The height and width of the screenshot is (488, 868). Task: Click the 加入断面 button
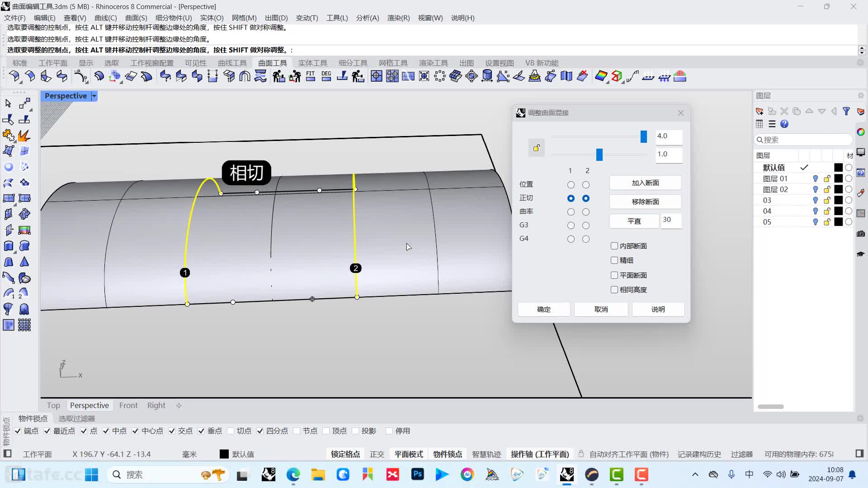point(646,183)
